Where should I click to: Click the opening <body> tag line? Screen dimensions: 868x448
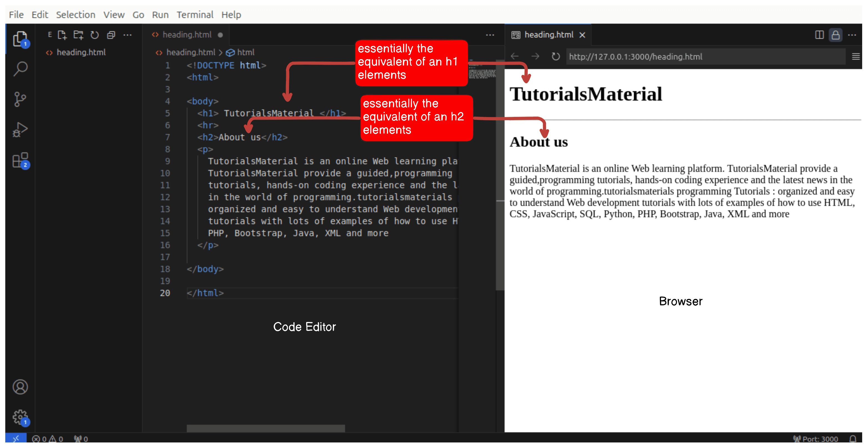tap(203, 101)
